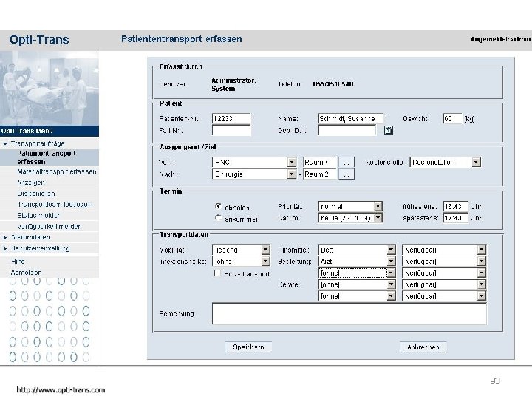Click the browse button beside Raum 2

click(347, 174)
